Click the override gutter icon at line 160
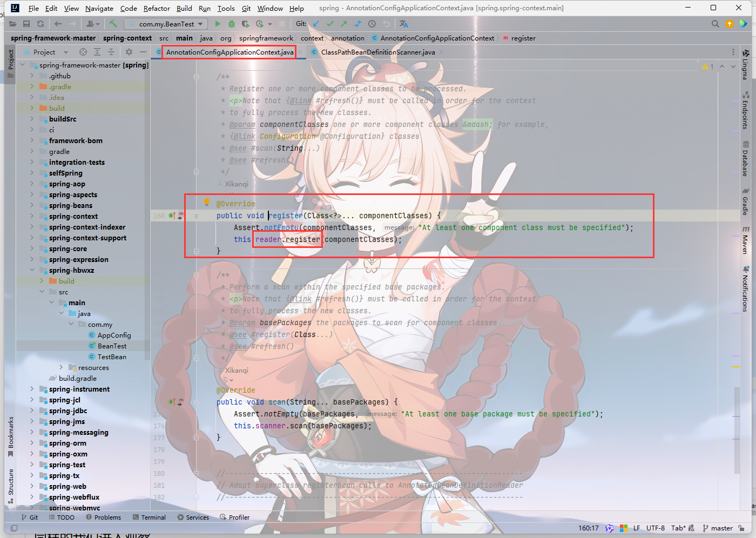 click(x=171, y=216)
